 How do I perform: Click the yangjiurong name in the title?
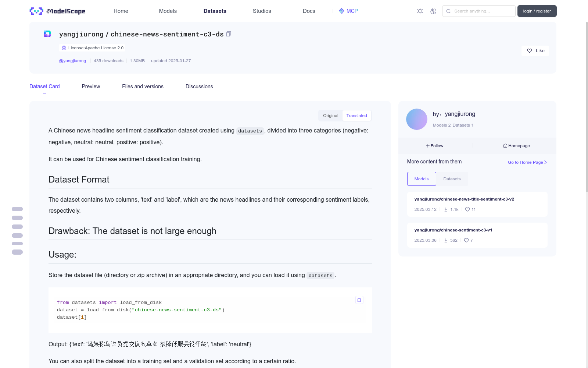pyautogui.click(x=81, y=34)
